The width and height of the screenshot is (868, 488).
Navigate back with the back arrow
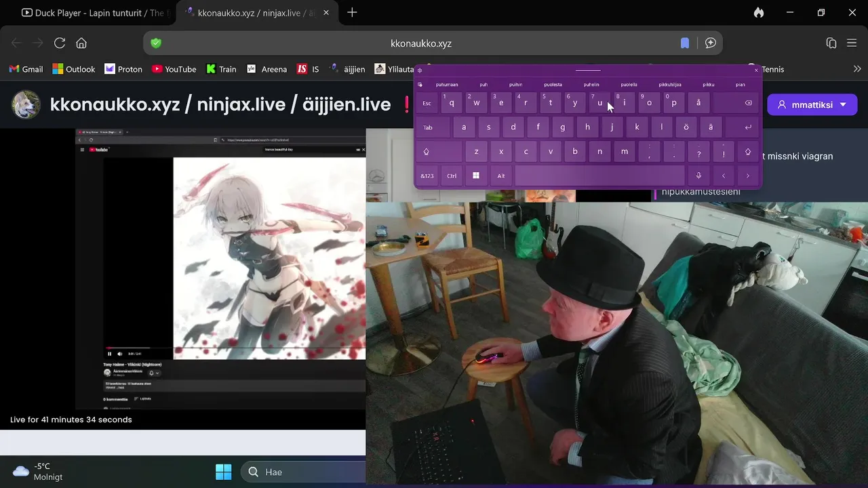(x=16, y=43)
